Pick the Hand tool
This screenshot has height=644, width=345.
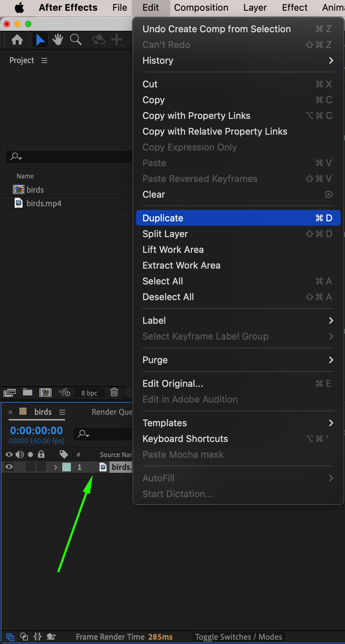(x=58, y=39)
